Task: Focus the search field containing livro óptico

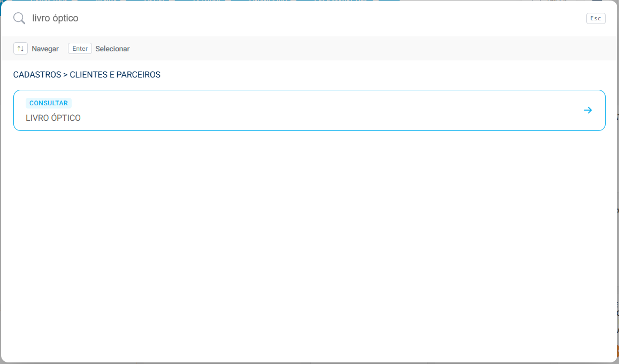Action: (x=304, y=18)
